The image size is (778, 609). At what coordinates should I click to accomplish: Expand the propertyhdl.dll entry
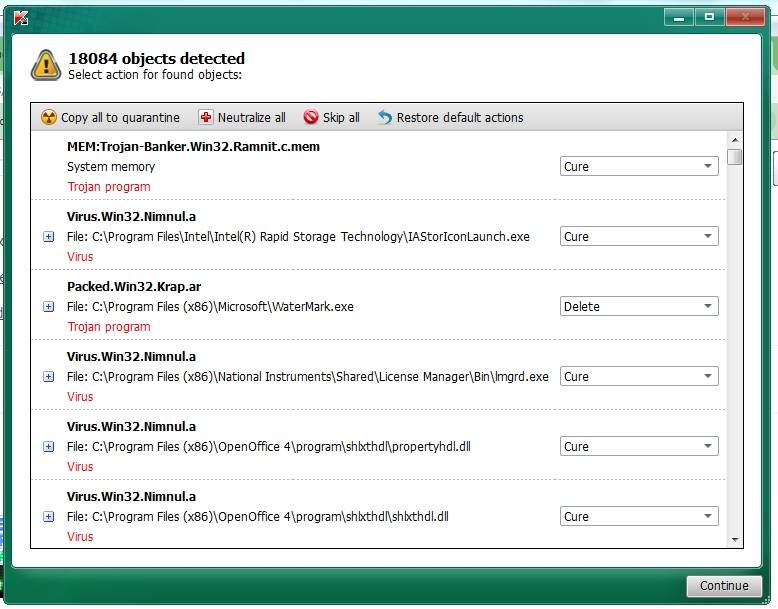pos(49,447)
